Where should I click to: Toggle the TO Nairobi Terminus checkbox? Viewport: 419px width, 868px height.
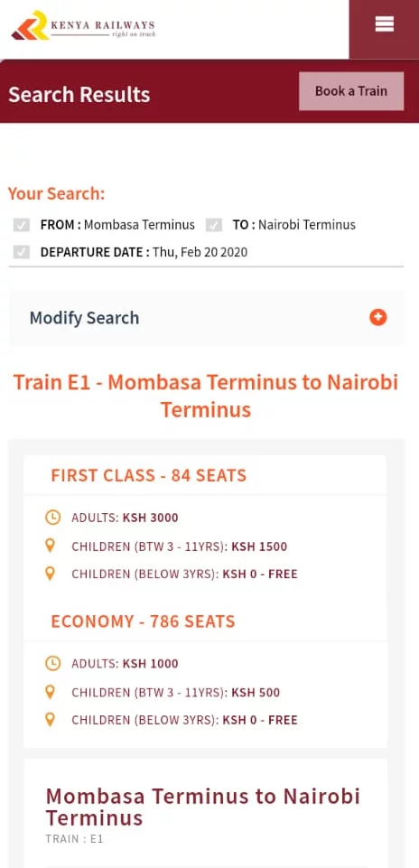(x=214, y=225)
